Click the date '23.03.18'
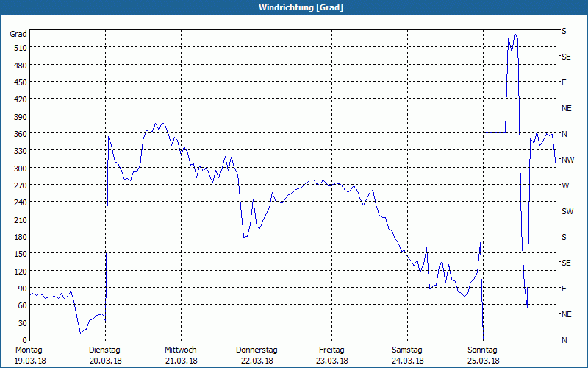588x368 pixels. tap(332, 361)
